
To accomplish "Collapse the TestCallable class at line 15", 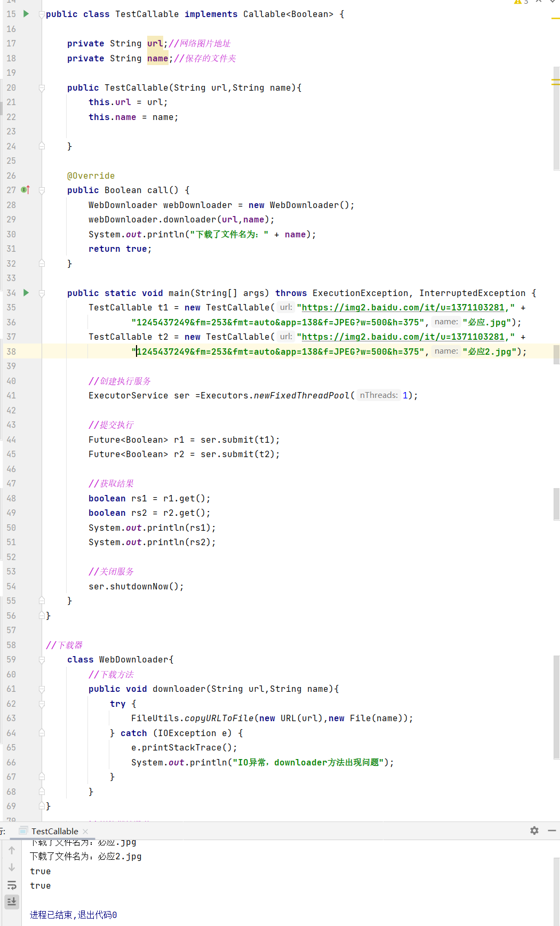I will [42, 14].
